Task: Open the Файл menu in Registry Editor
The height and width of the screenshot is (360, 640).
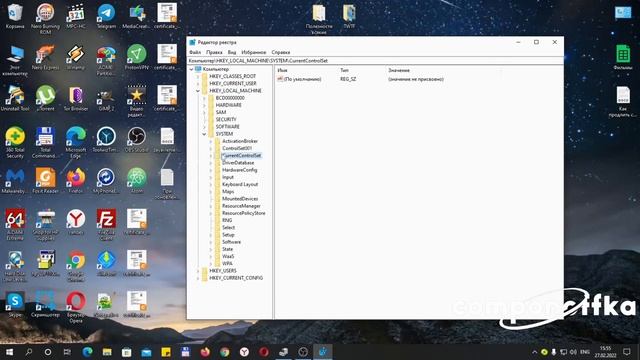Action: (x=195, y=52)
